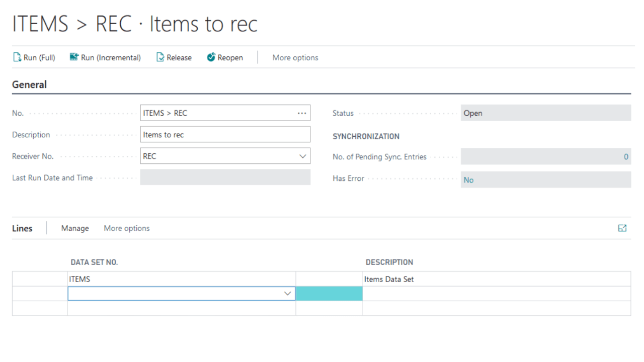This screenshot has width=644, height=362.
Task: Open the No. field lookup ellipsis
Action: [302, 113]
